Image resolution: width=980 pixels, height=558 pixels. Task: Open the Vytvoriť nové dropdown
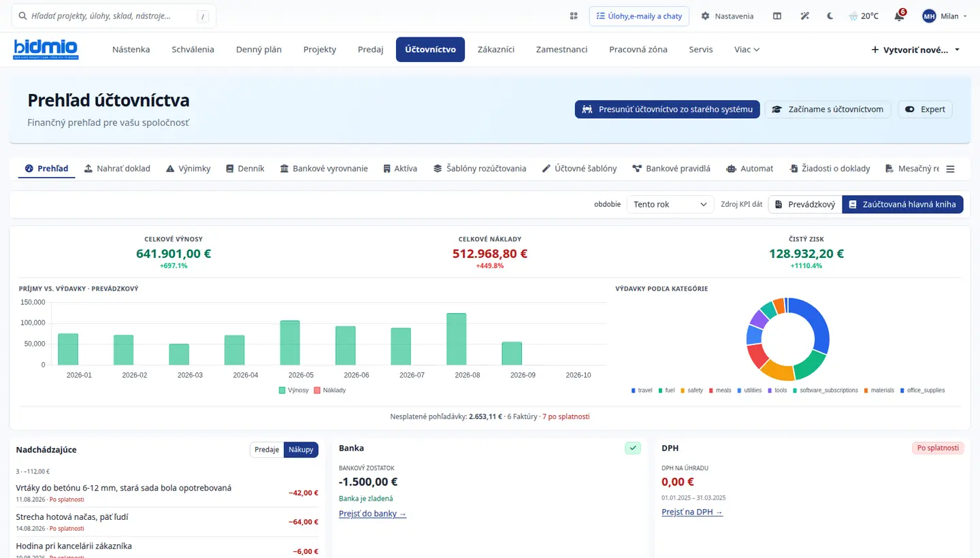click(916, 50)
